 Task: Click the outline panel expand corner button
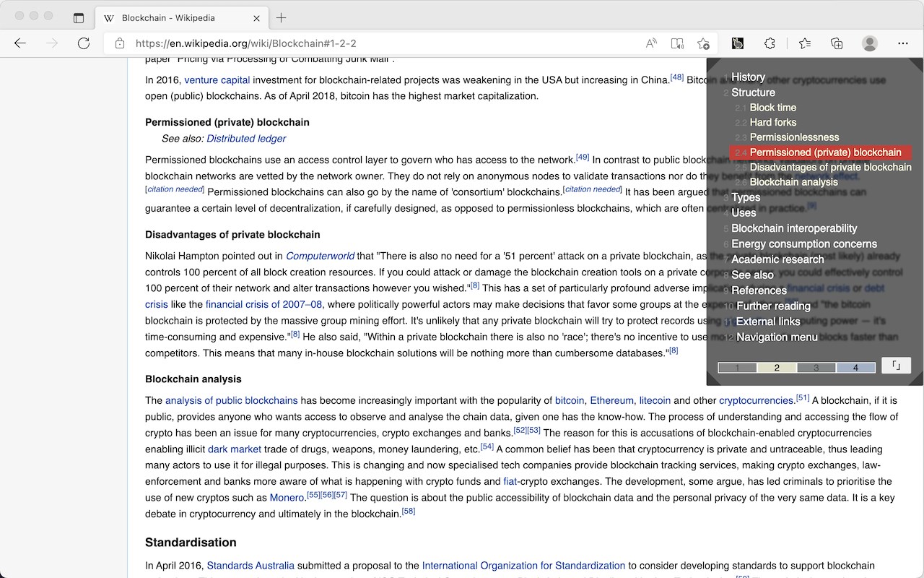[x=896, y=366]
